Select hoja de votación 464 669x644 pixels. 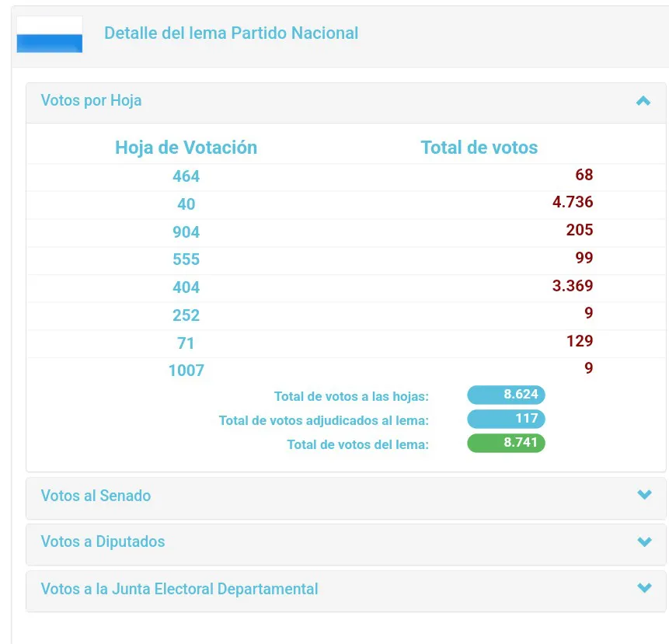click(186, 176)
